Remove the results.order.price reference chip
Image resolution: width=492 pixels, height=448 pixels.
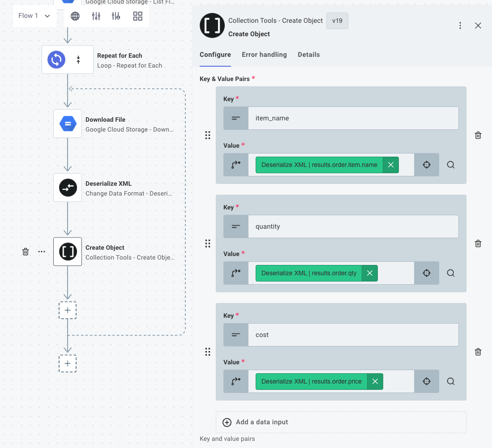click(375, 381)
